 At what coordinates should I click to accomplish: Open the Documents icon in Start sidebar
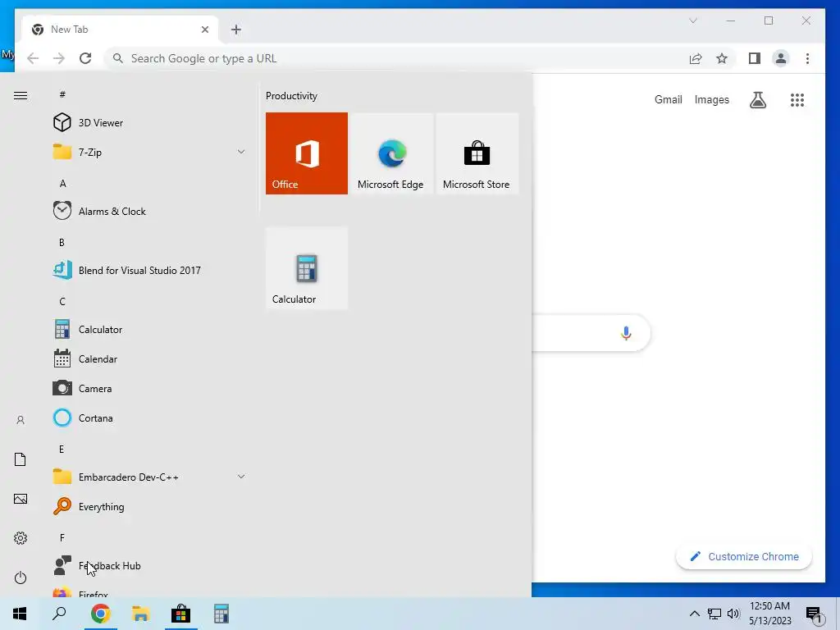[21, 459]
